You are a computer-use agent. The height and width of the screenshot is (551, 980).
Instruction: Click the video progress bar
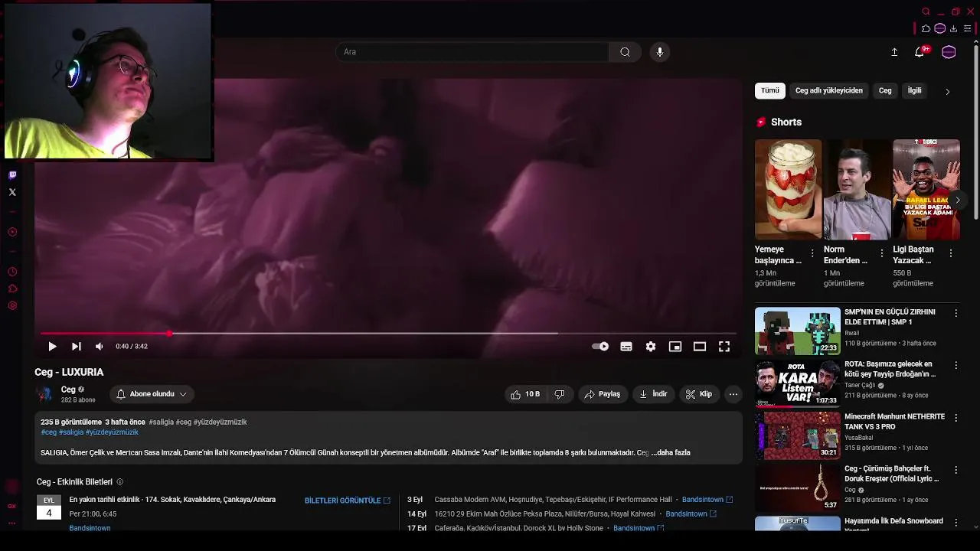[389, 334]
